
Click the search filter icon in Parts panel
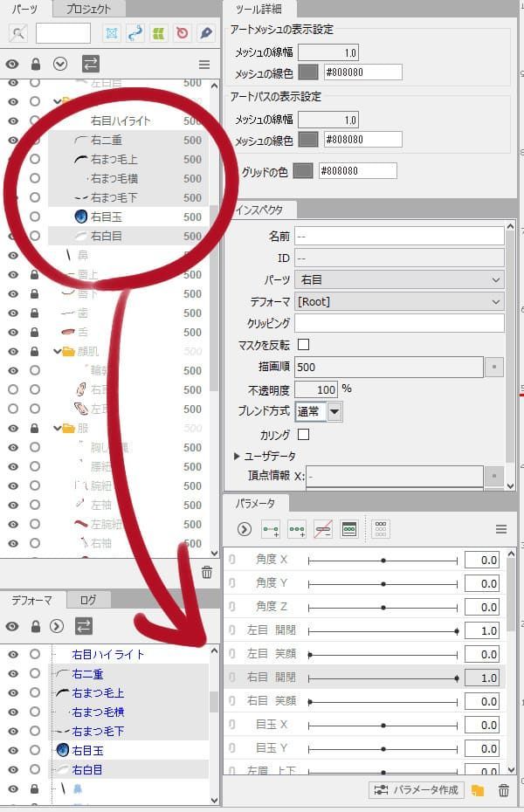click(x=18, y=34)
